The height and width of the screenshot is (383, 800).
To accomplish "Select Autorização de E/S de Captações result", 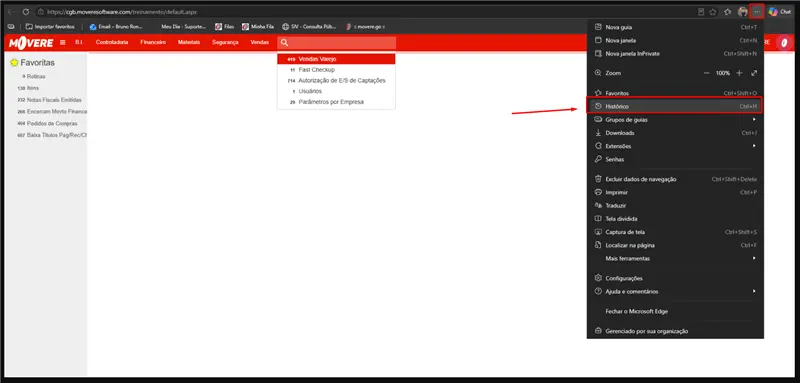I will [336, 81].
